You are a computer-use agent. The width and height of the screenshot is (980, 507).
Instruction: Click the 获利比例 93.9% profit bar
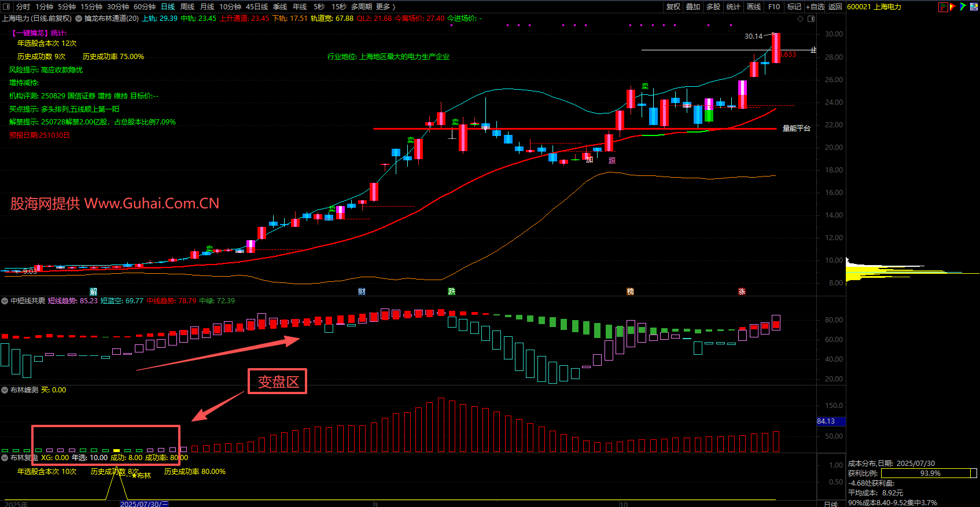(x=929, y=473)
